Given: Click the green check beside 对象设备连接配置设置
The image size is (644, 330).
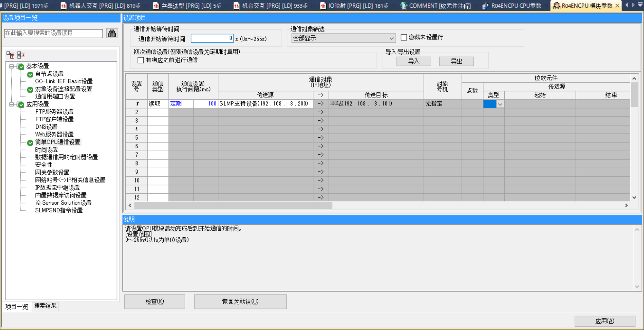Looking at the screenshot, I should point(30,90).
